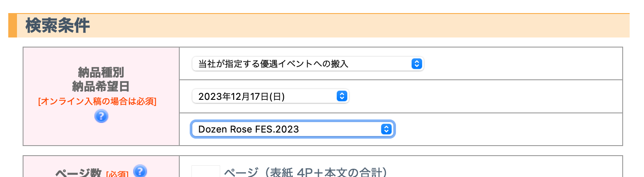644x177 pixels.
Task: Click the orange accent bar left of 検索条件
Action: pyautogui.click(x=13, y=26)
